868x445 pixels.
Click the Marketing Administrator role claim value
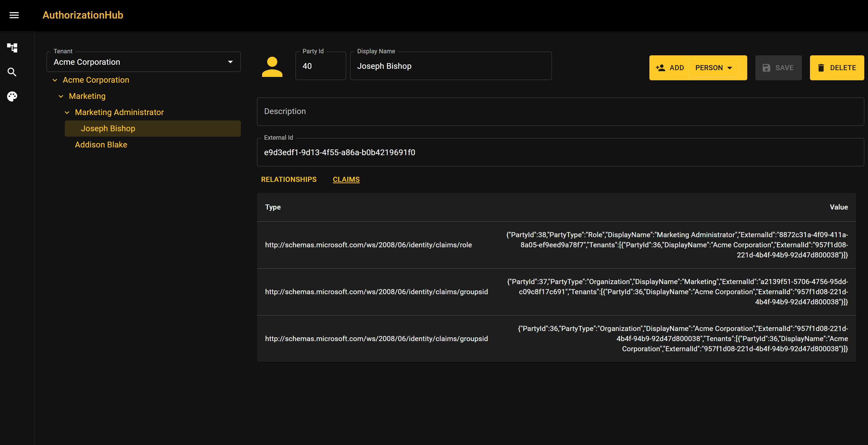coord(677,245)
